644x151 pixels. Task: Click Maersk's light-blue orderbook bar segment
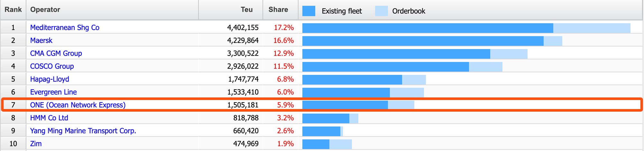(x=553, y=41)
